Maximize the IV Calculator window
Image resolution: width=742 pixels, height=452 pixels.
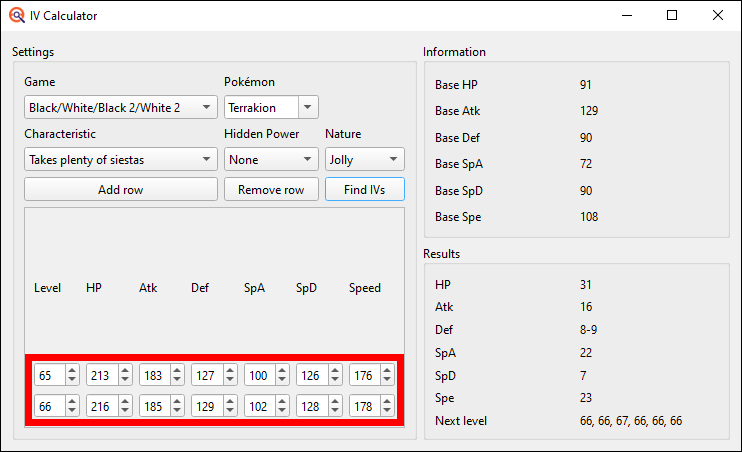[x=672, y=16]
